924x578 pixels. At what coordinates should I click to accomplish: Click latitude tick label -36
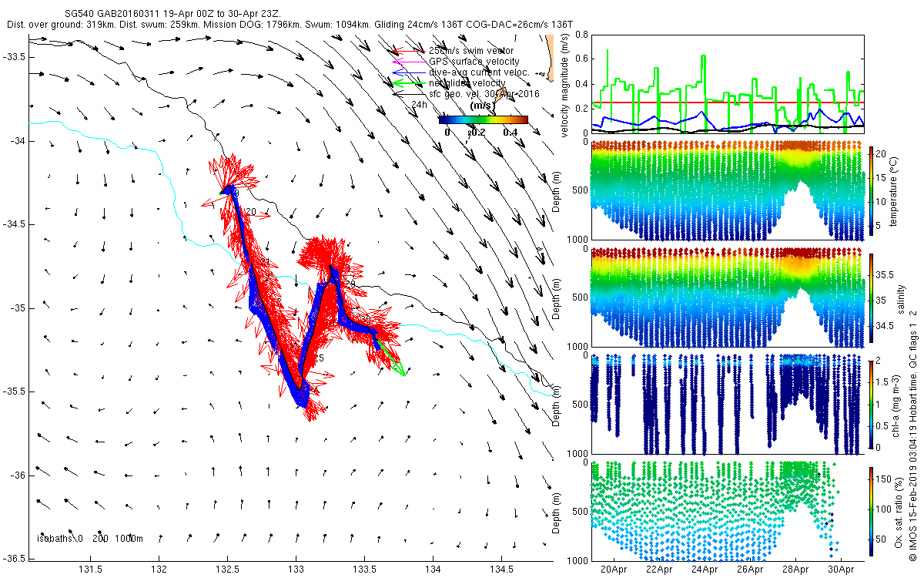coord(18,475)
